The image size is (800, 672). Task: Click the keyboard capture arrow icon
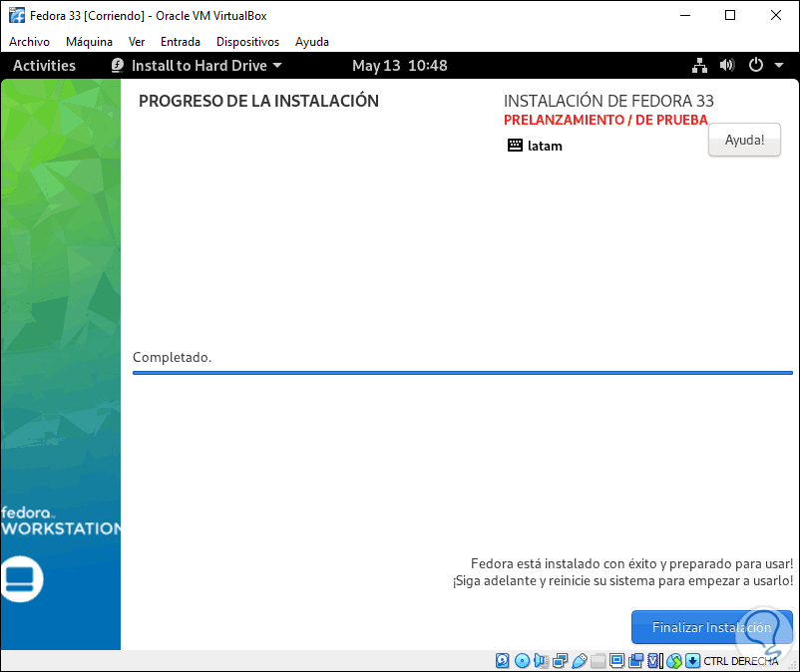click(693, 661)
